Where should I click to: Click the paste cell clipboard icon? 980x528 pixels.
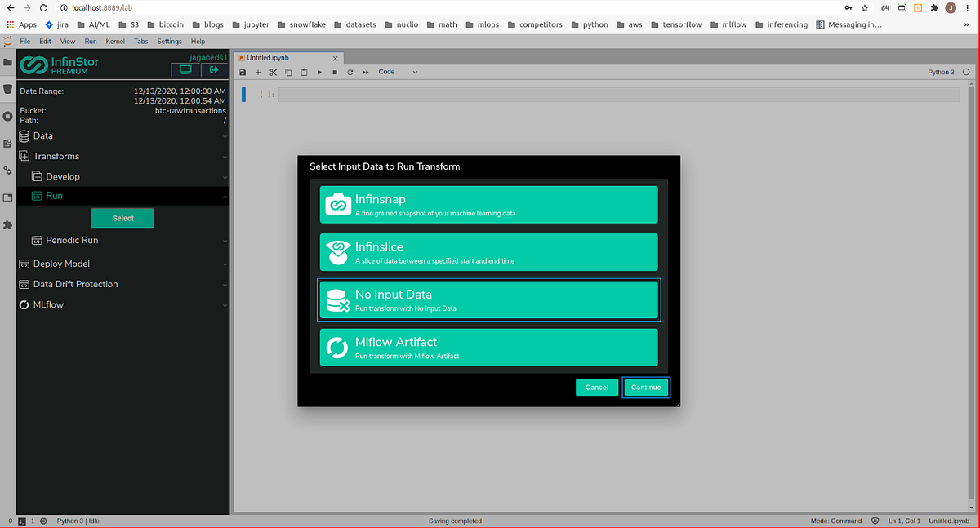click(x=304, y=72)
